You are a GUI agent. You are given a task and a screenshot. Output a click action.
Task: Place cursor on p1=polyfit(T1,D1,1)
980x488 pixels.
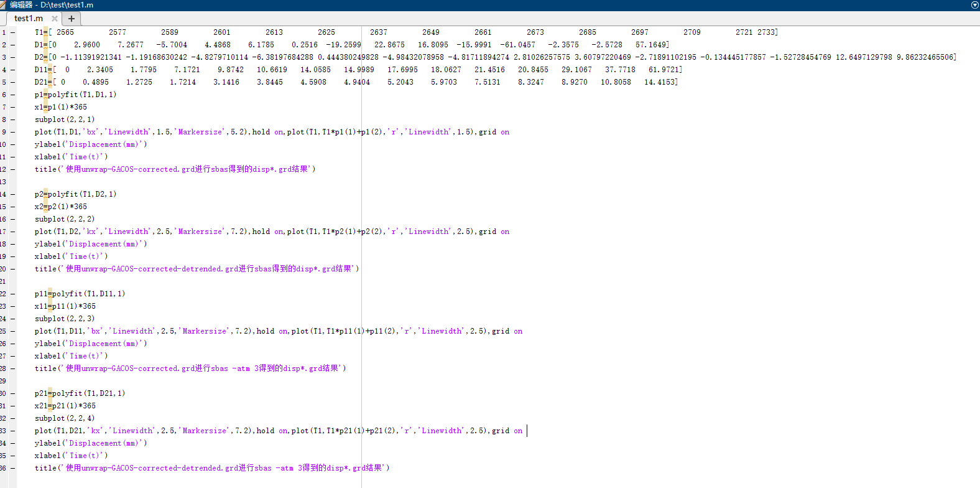pos(76,95)
